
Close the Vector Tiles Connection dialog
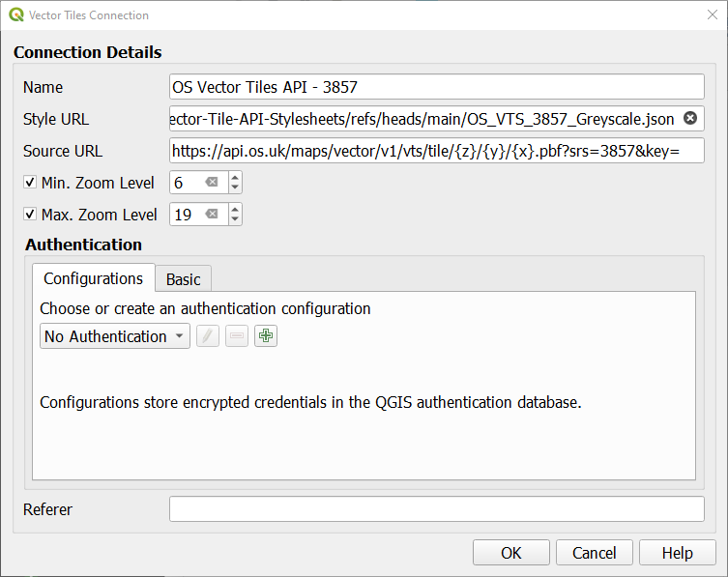(713, 14)
